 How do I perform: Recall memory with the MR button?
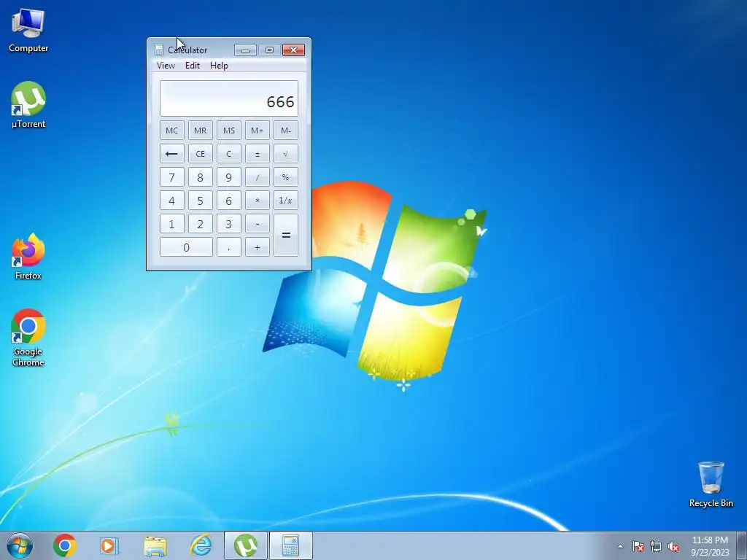click(200, 131)
